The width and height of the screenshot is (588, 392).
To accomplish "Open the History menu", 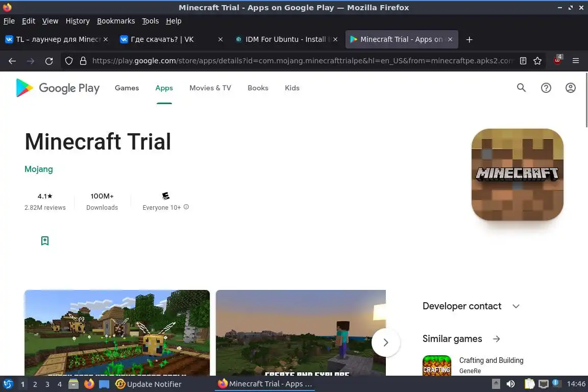I will pyautogui.click(x=78, y=21).
